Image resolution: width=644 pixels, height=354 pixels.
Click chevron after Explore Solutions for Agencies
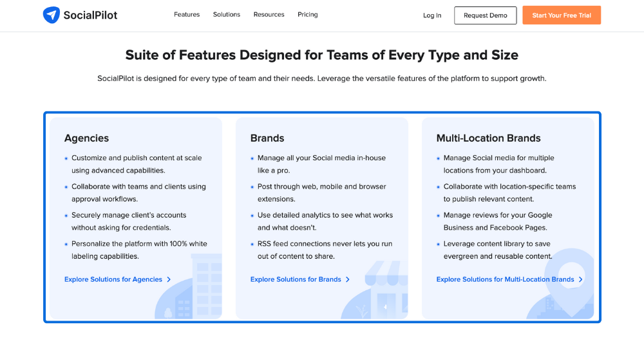tap(169, 279)
